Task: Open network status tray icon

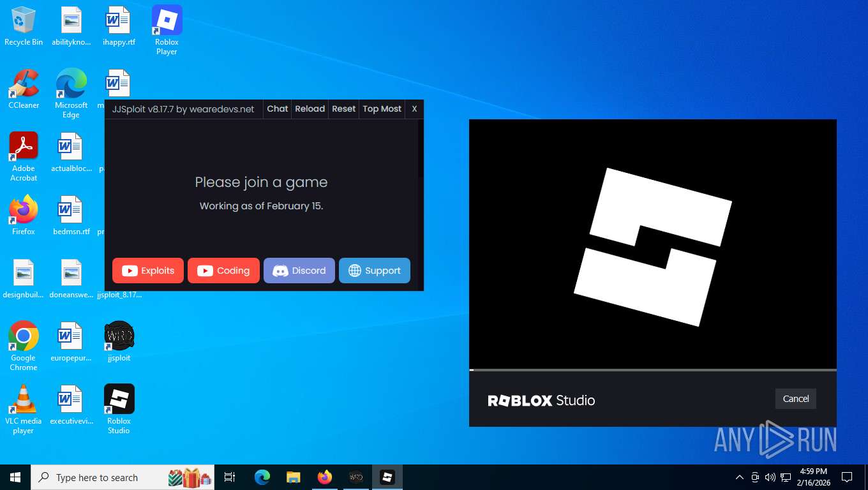Action: [x=786, y=477]
